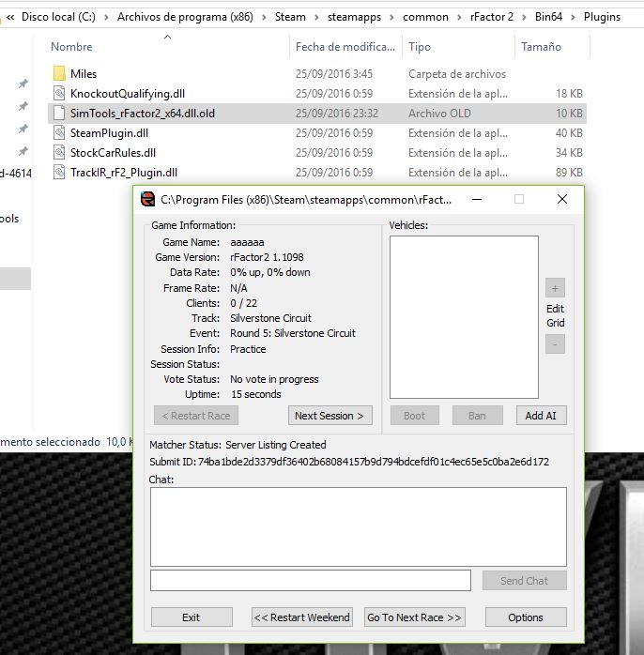The image size is (644, 655).
Task: Sort files by Fecha de modificación column
Action: pyautogui.click(x=345, y=46)
